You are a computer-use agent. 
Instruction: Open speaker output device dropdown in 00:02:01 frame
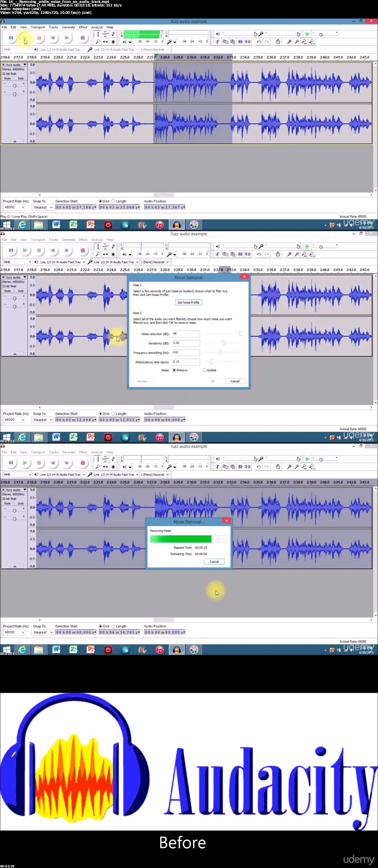(x=62, y=475)
